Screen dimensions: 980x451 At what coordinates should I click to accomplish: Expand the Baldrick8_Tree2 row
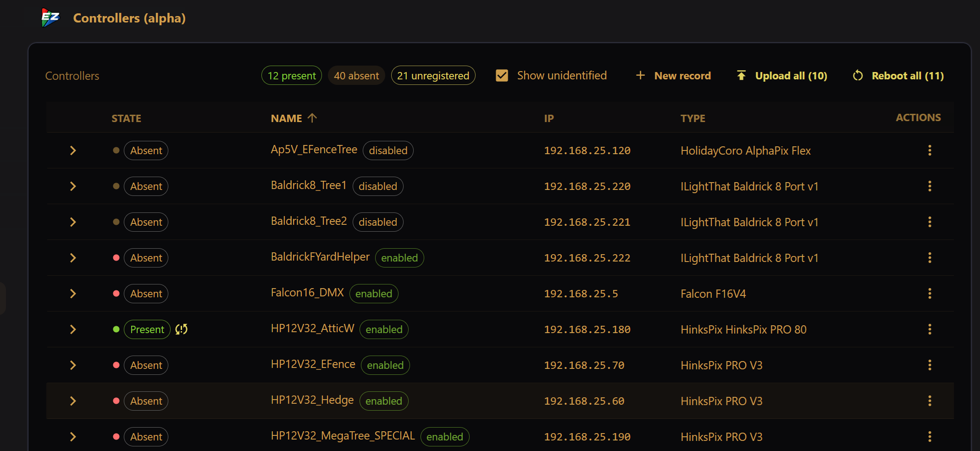[x=73, y=222]
